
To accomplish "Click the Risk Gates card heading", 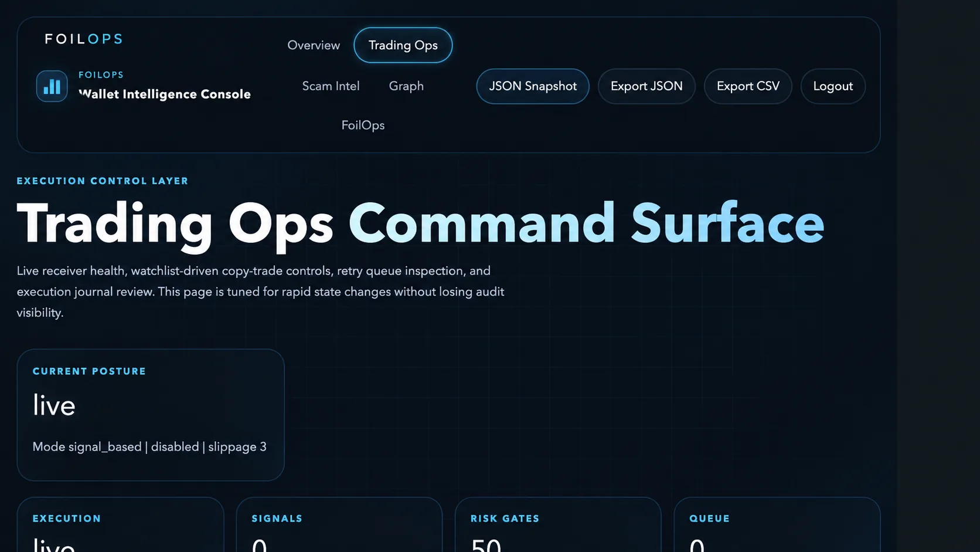I will [505, 519].
